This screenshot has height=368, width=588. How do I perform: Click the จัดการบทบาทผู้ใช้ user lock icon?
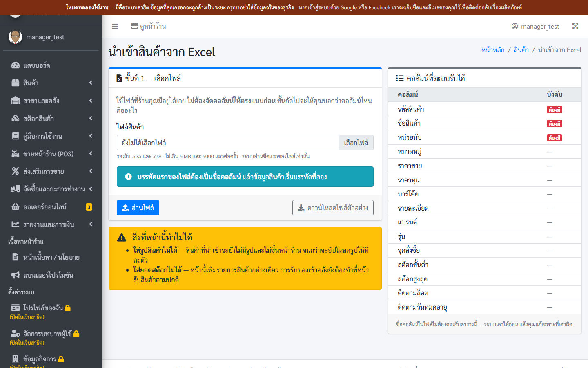[x=16, y=334]
